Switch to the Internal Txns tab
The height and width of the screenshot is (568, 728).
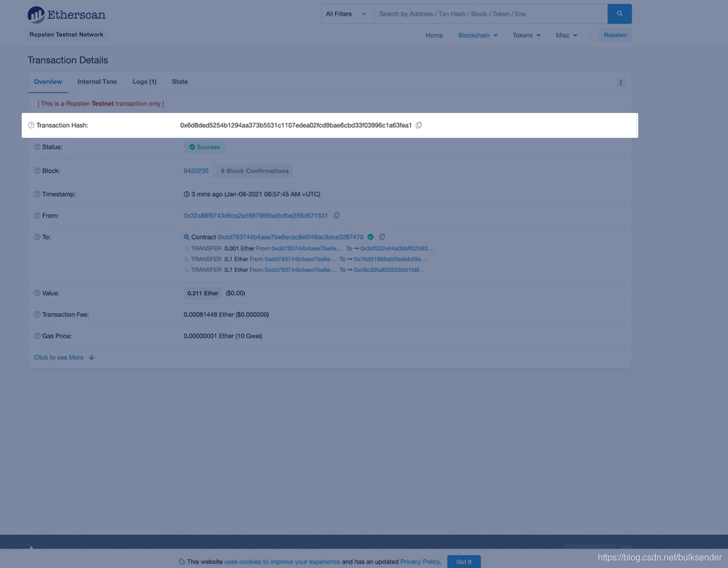point(97,82)
